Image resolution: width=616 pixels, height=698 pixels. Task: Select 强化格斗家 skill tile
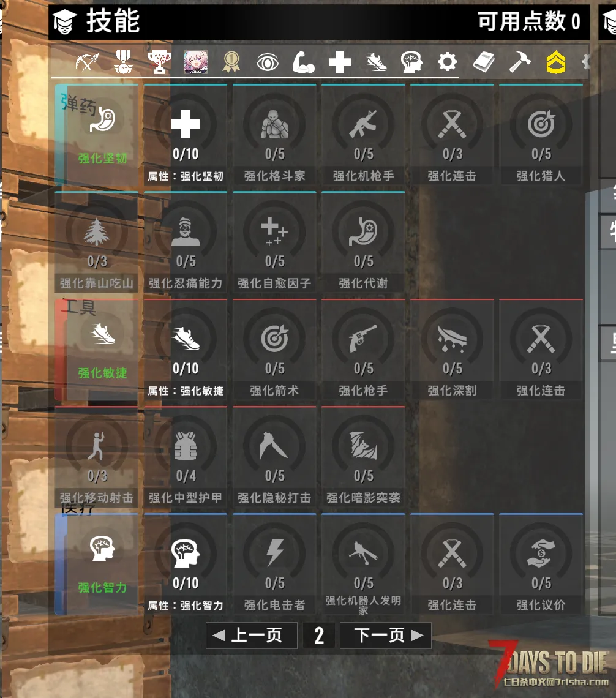click(274, 135)
